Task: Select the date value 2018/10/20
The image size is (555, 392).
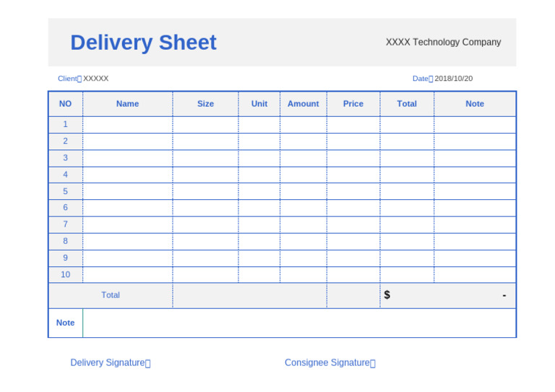Action: (453, 79)
